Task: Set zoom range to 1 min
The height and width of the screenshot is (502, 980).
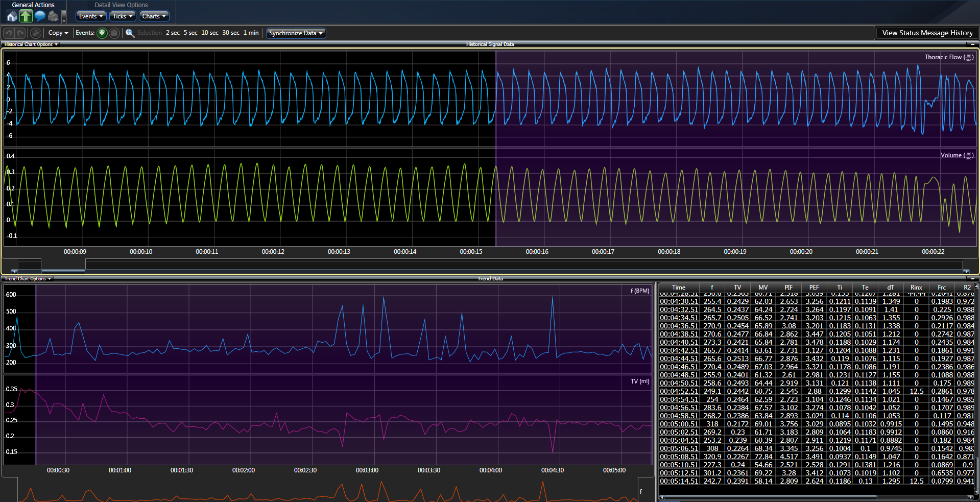Action: [251, 33]
